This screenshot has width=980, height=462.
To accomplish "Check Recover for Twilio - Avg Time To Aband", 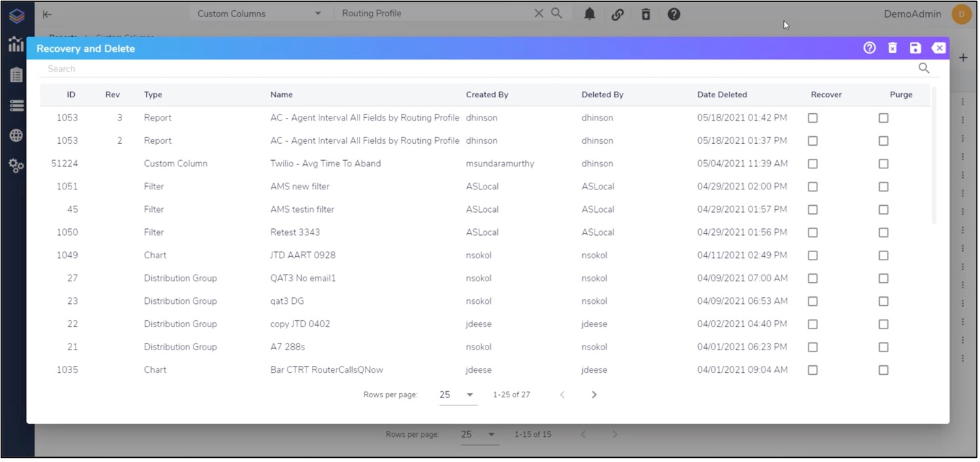I will [812, 164].
